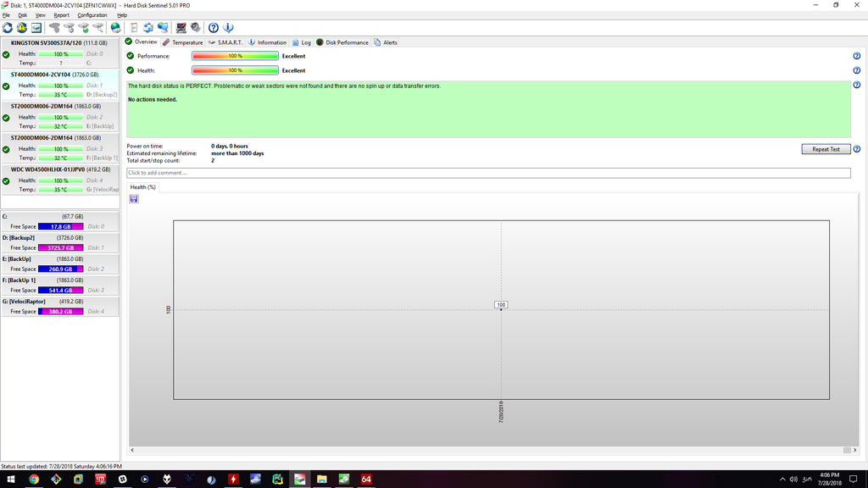Switch to the Alerts tab
The height and width of the screenshot is (488, 868).
click(x=386, y=42)
